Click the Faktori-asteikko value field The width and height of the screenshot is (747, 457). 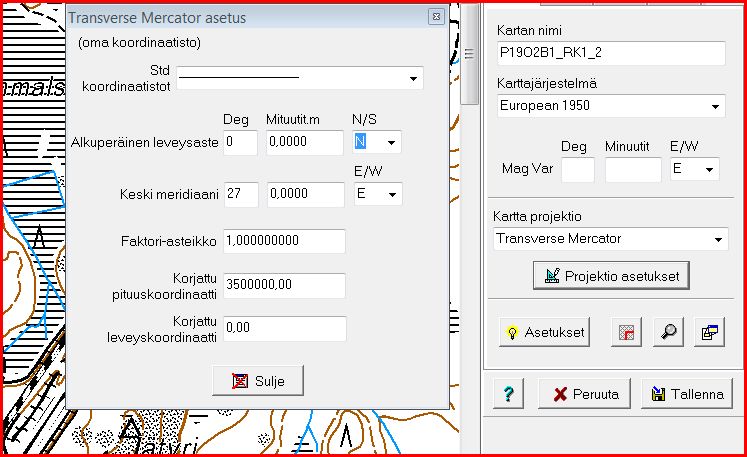point(284,241)
